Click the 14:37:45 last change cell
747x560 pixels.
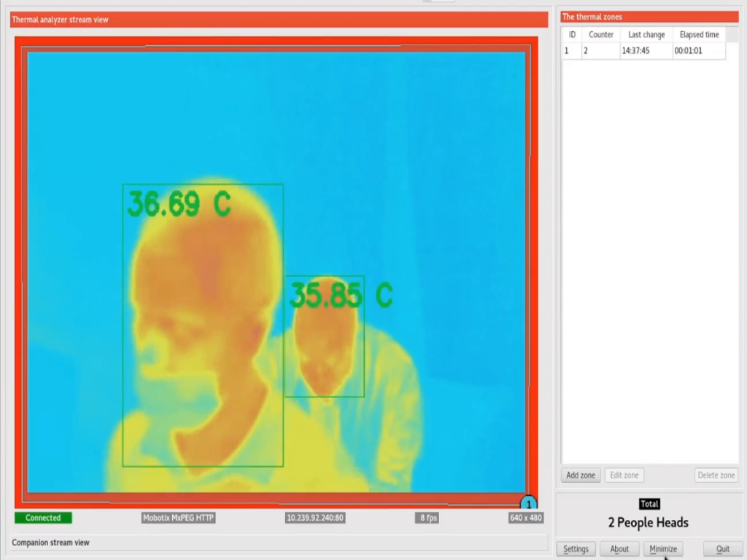coord(646,50)
